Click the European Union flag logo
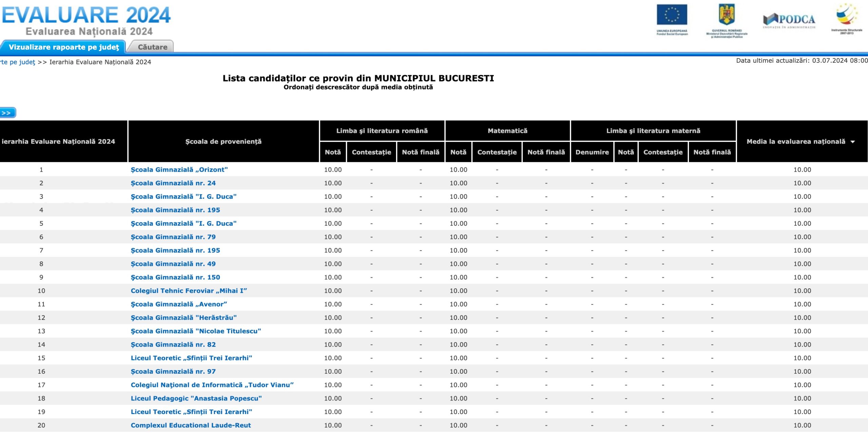The width and height of the screenshot is (868, 433). pyautogui.click(x=672, y=15)
